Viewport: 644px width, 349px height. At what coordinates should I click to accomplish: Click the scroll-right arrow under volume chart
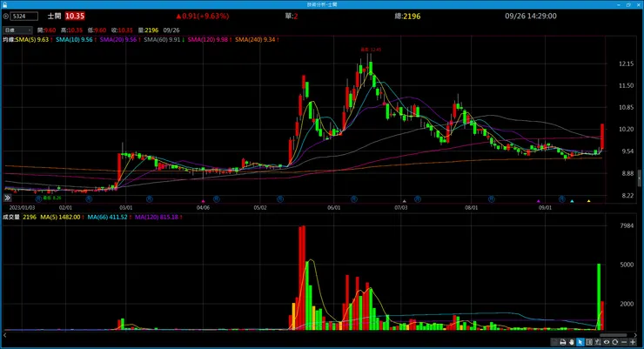(635, 335)
